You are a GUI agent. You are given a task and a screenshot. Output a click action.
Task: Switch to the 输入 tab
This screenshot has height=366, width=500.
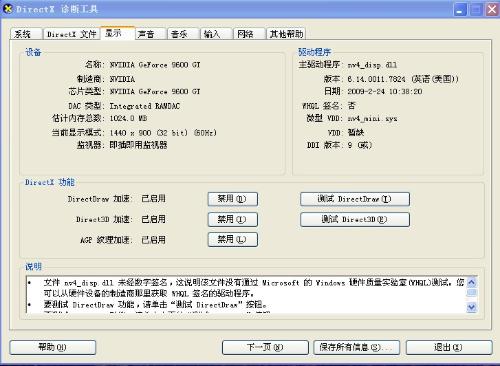click(216, 34)
